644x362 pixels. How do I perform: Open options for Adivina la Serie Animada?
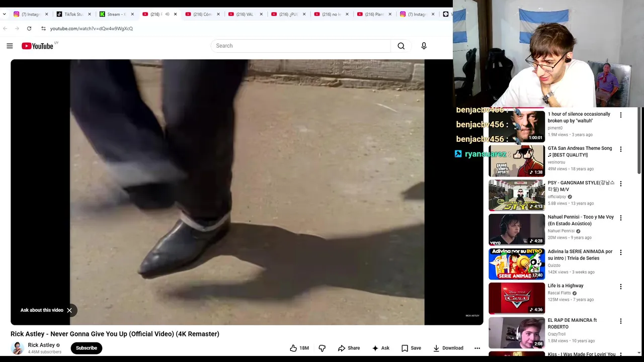(620, 252)
